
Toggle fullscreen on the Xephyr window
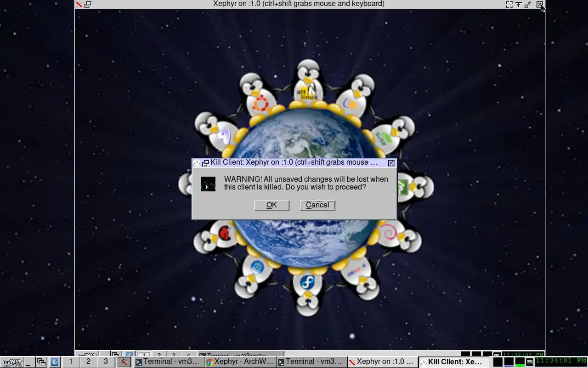(509, 4)
